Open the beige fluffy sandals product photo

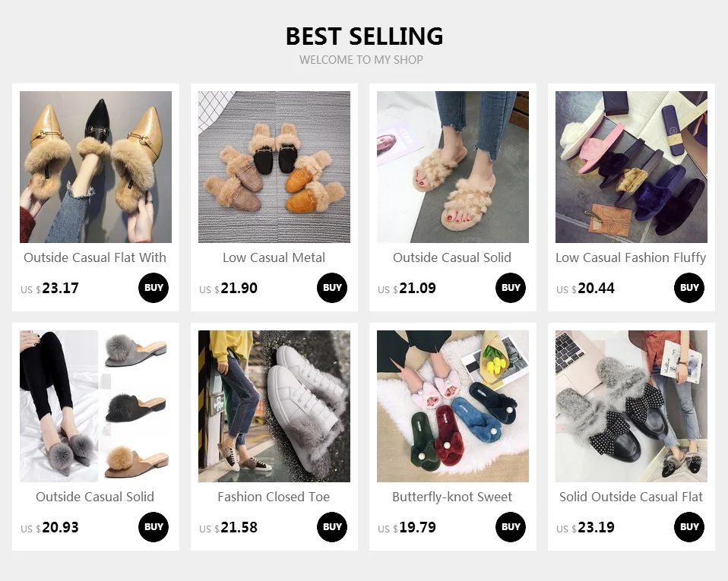coord(453,167)
